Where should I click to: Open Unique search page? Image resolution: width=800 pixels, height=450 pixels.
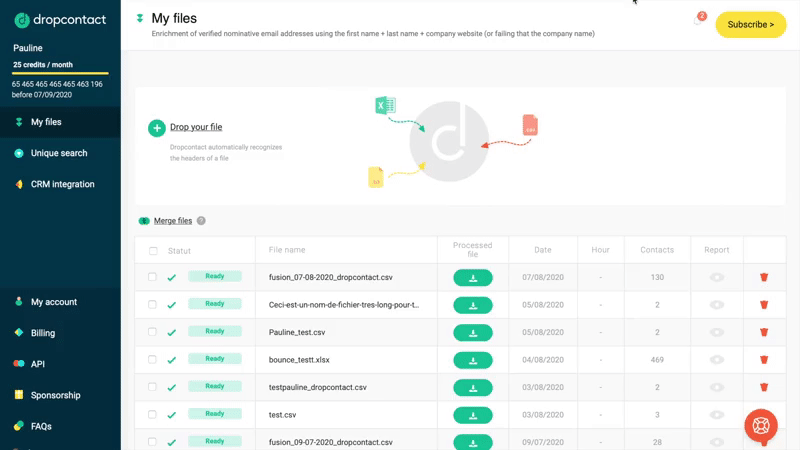60,153
